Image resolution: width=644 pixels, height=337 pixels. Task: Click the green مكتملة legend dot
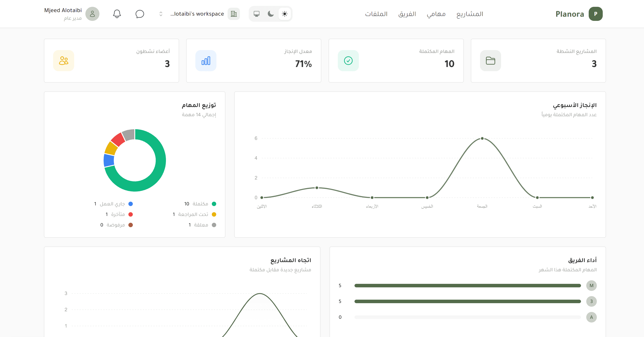(214, 204)
